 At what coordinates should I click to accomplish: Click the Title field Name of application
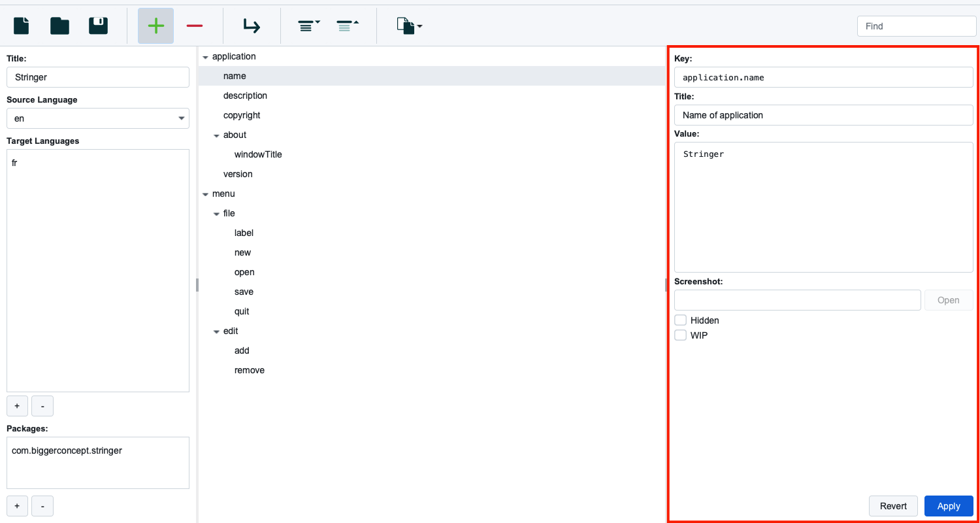point(824,115)
